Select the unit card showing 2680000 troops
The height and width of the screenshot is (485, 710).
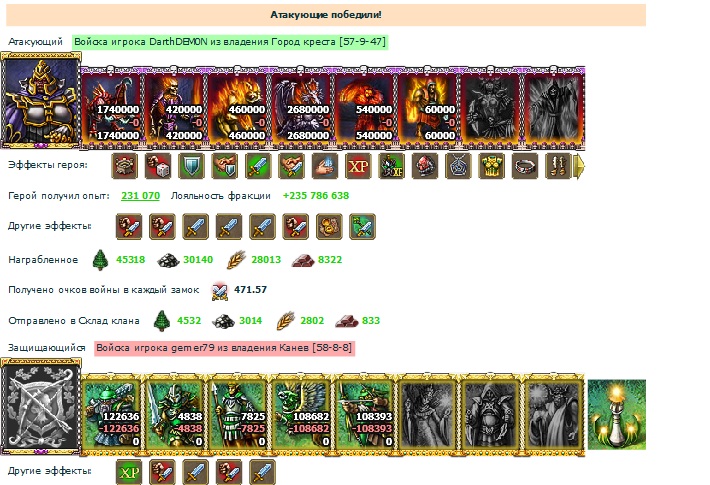[x=302, y=108]
